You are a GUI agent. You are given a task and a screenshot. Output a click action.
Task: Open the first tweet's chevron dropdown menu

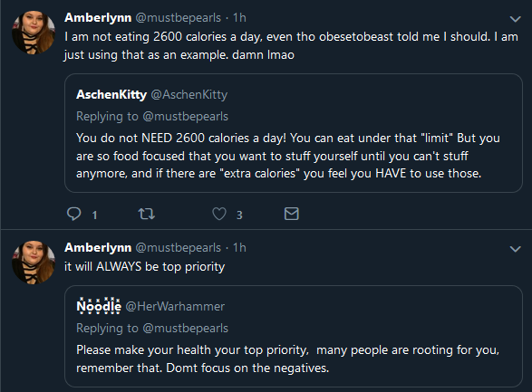(x=516, y=19)
